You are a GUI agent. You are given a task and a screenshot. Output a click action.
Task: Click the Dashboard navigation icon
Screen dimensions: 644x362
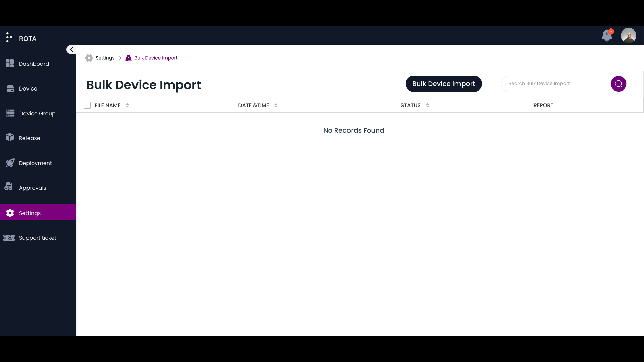(10, 63)
